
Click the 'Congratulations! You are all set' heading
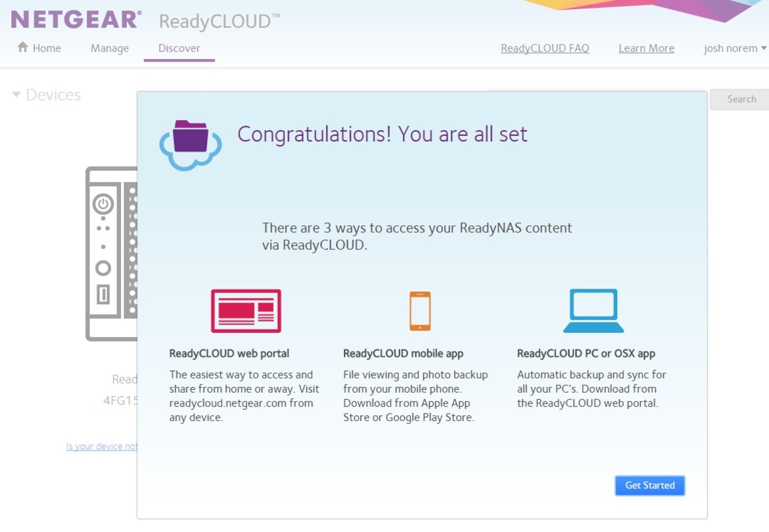382,134
